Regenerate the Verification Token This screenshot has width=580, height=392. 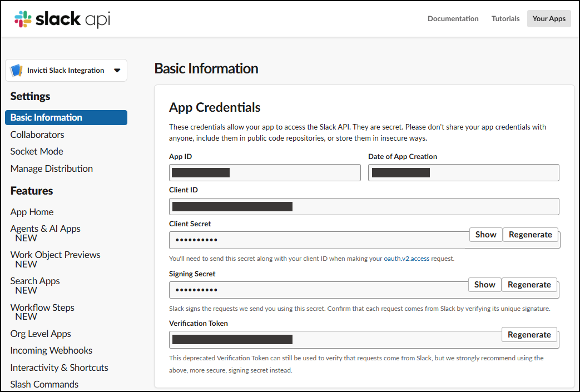click(529, 335)
